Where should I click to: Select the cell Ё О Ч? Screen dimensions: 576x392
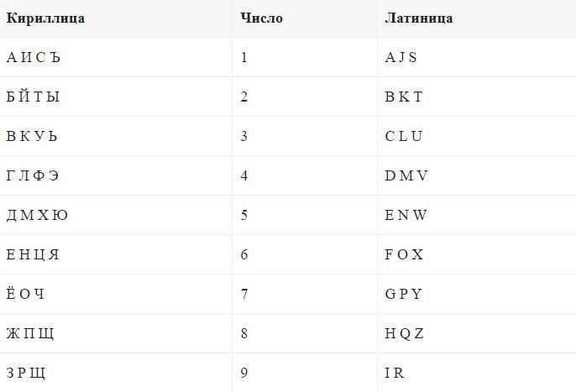coord(116,294)
